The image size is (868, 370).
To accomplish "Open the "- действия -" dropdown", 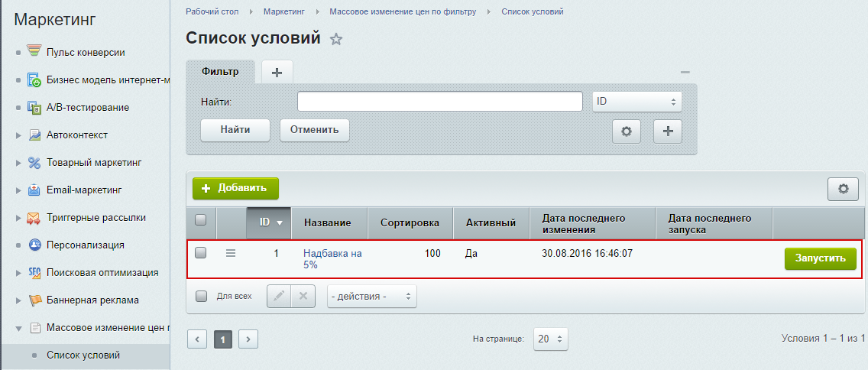I will click(371, 296).
